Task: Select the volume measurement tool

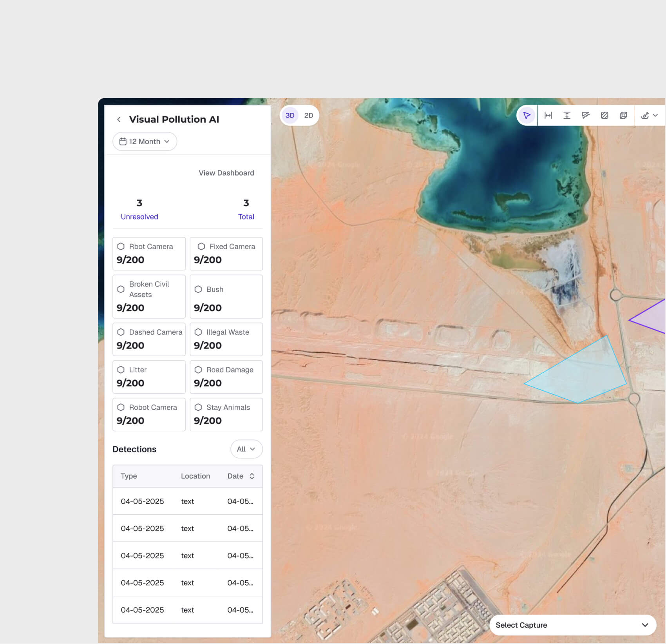Action: (623, 115)
